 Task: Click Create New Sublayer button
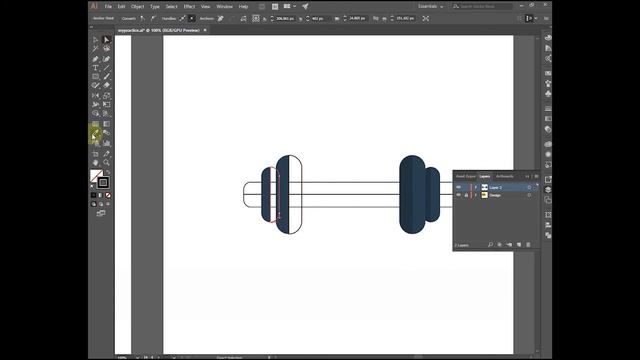pos(509,244)
